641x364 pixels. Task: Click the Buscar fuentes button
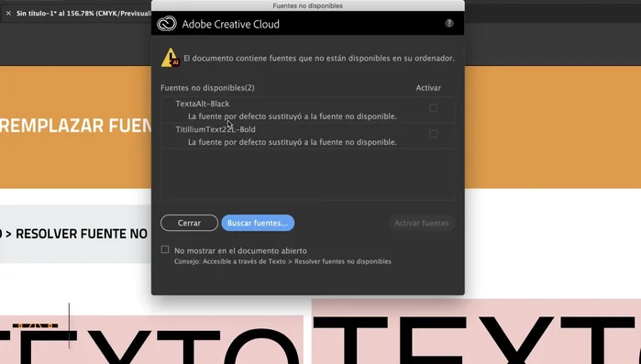pos(258,223)
